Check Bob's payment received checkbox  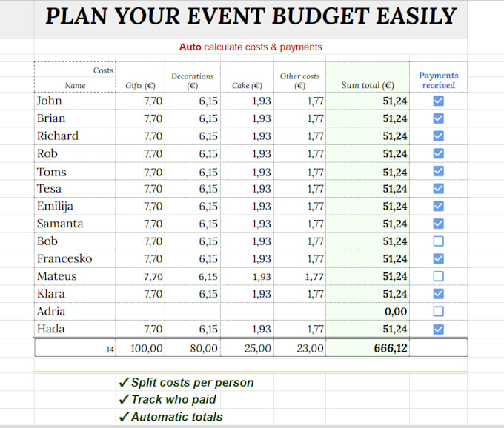[439, 241]
